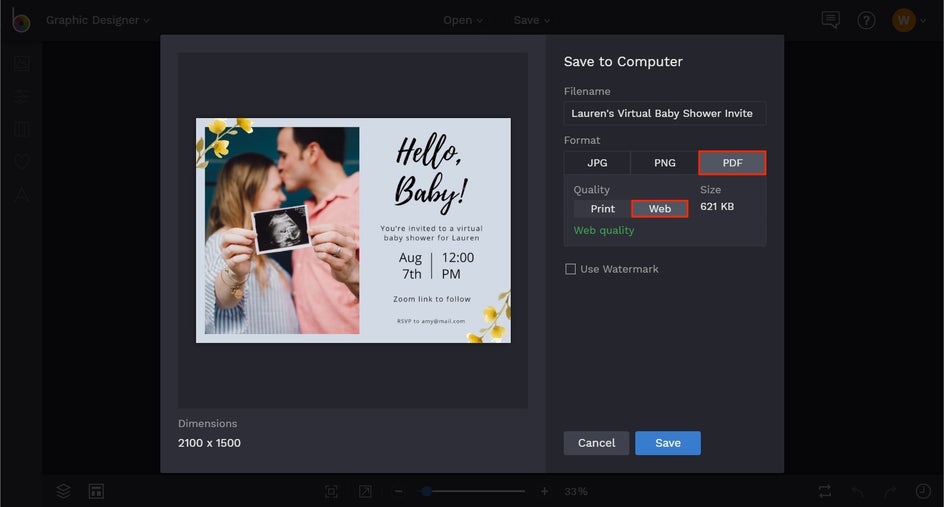
Task: Click the baby shower invite preview image
Action: (x=353, y=231)
